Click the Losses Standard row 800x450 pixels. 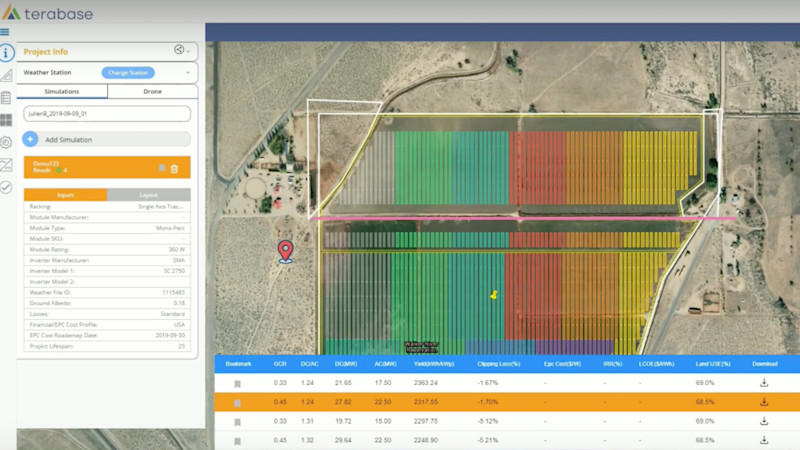pyautogui.click(x=107, y=314)
